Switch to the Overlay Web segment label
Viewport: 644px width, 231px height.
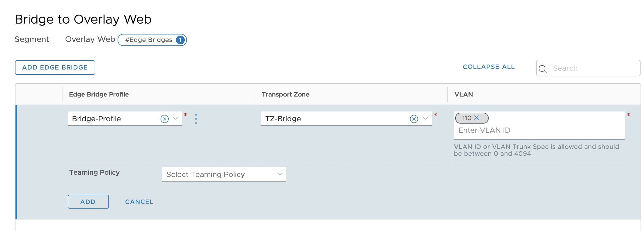[90, 39]
